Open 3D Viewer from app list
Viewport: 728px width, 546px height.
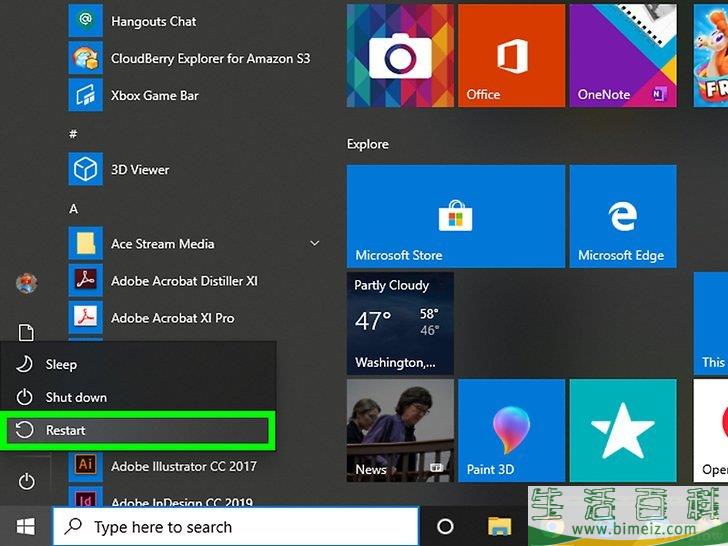click(x=140, y=170)
